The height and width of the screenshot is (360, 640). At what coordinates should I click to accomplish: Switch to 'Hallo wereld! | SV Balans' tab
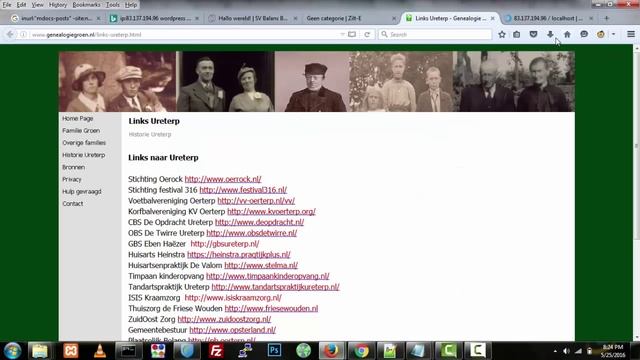tap(252, 18)
